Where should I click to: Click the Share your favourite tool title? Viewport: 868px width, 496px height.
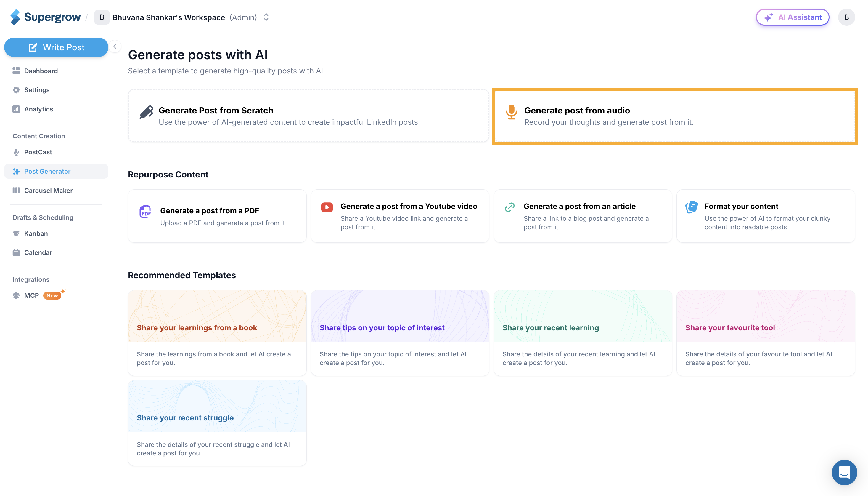[x=730, y=328]
